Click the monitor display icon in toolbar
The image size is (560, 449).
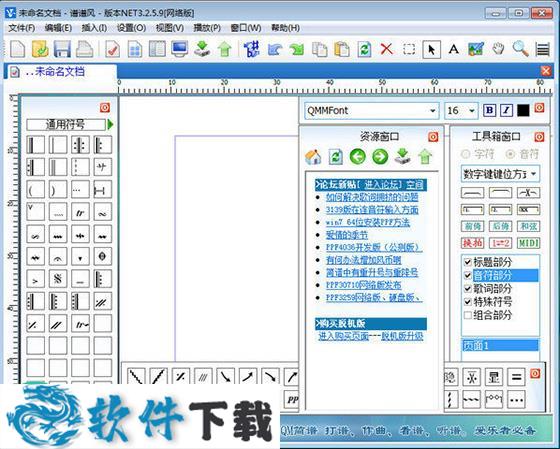[179, 49]
